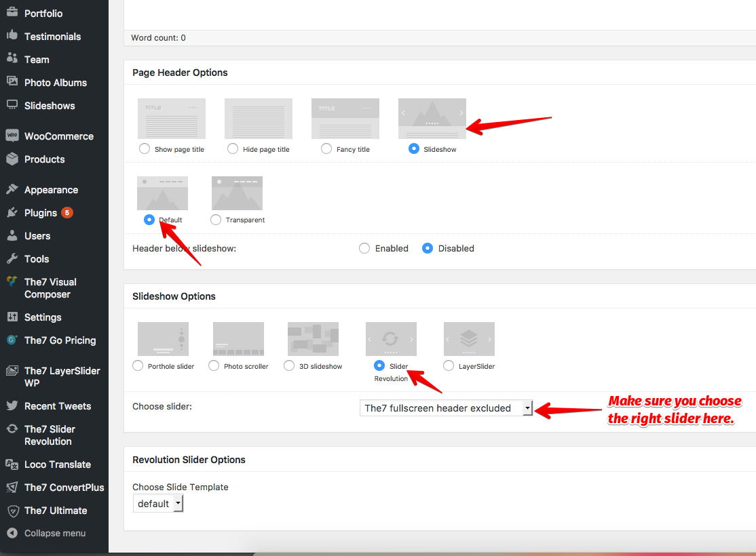Choose Disabled for header below slideshow

(427, 248)
